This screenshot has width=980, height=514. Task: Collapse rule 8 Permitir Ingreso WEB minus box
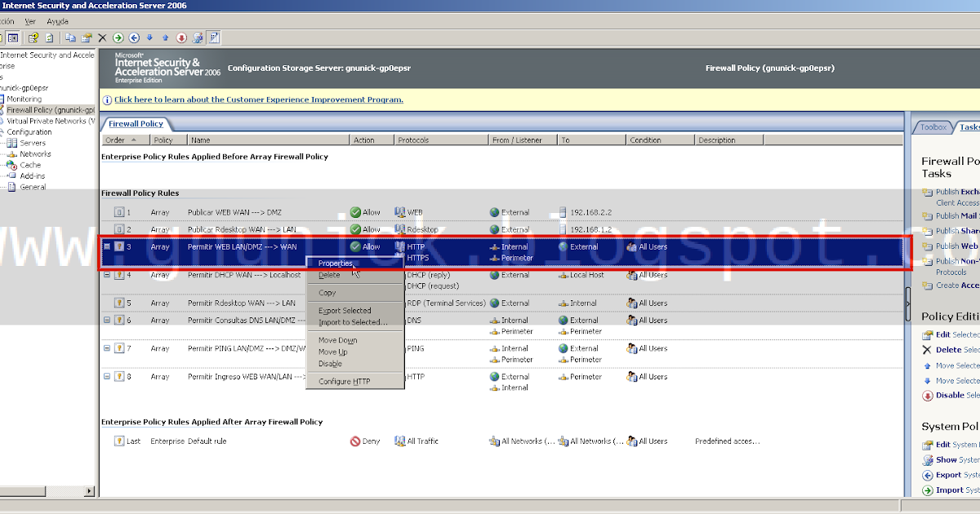tap(107, 376)
